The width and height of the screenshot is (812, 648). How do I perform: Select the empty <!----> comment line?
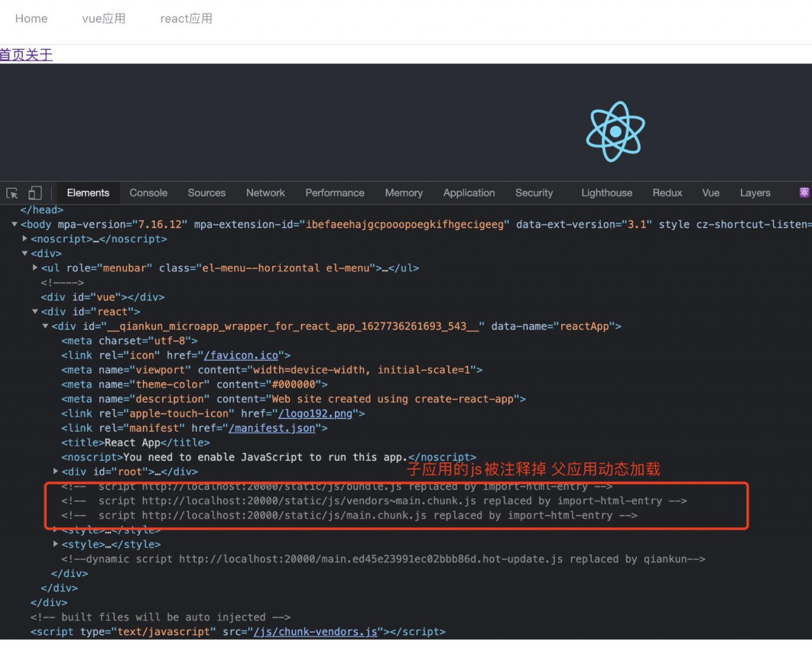pyautogui.click(x=62, y=283)
